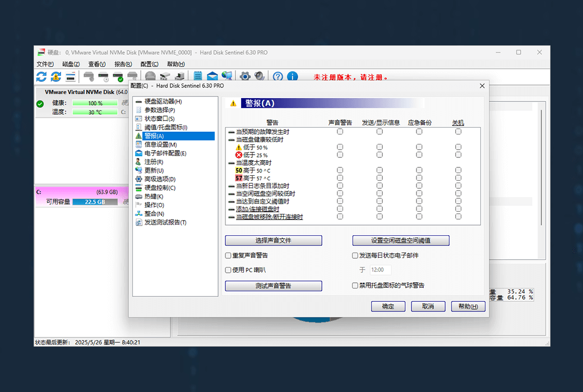Click the globe and monitor toolbar icon

click(227, 76)
